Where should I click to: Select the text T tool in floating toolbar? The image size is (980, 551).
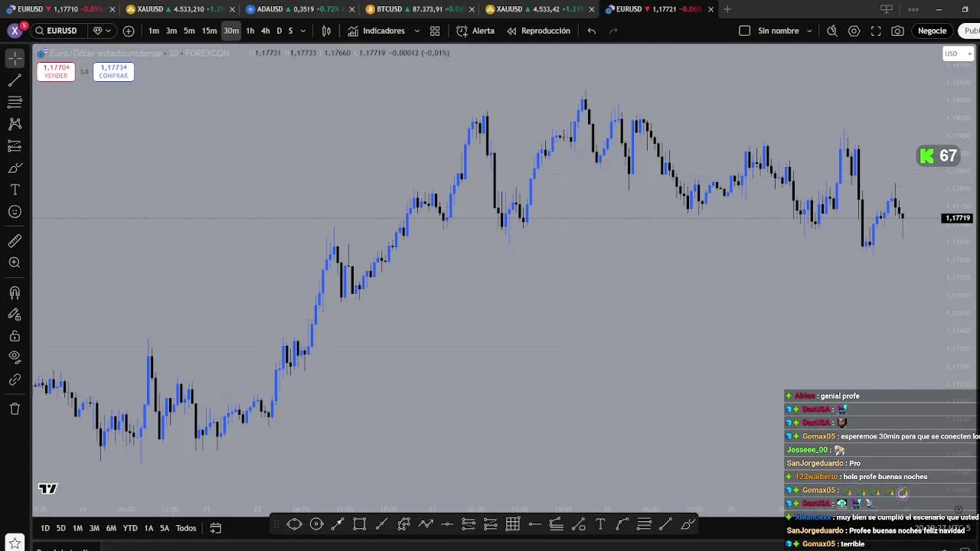click(x=600, y=524)
